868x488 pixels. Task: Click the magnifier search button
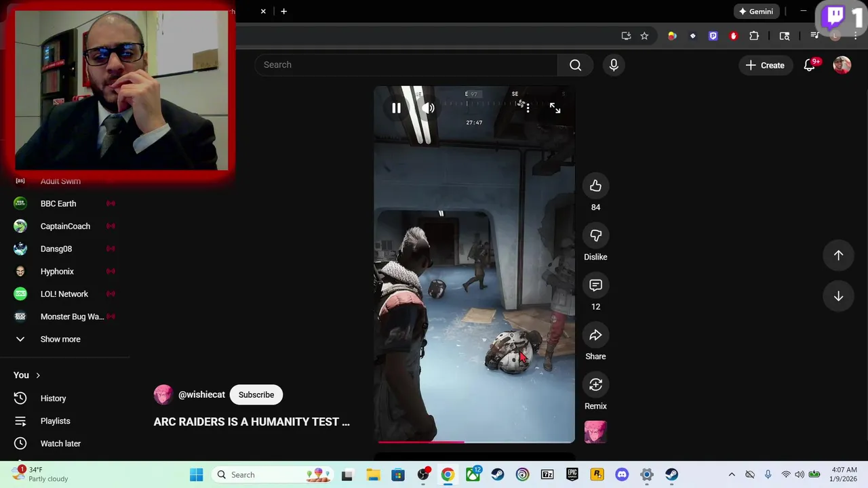point(575,65)
